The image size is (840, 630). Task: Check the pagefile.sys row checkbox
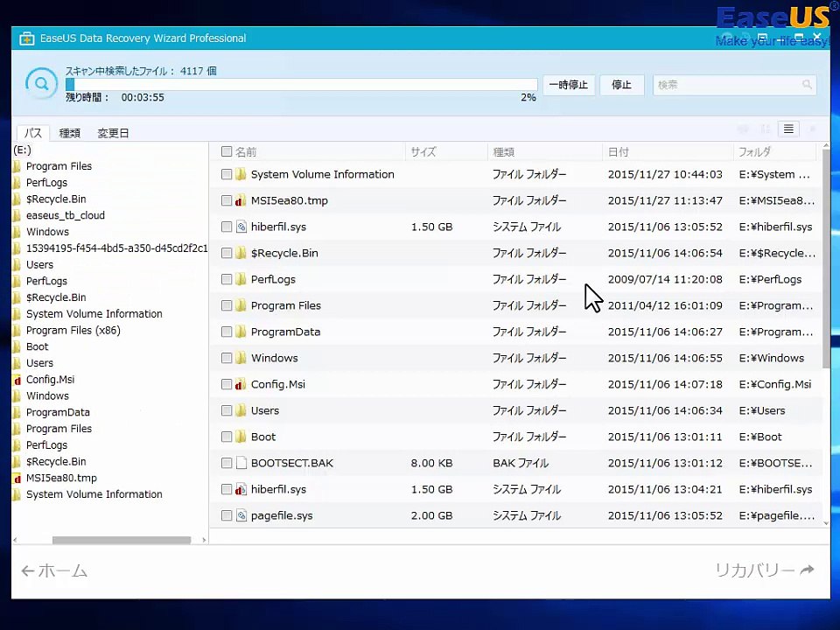coord(227,515)
